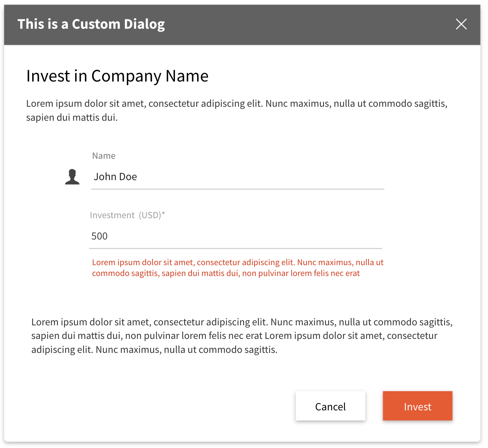This screenshot has width=488, height=448.
Task: Click the '(USD)' text in Investment label
Action: (x=150, y=215)
